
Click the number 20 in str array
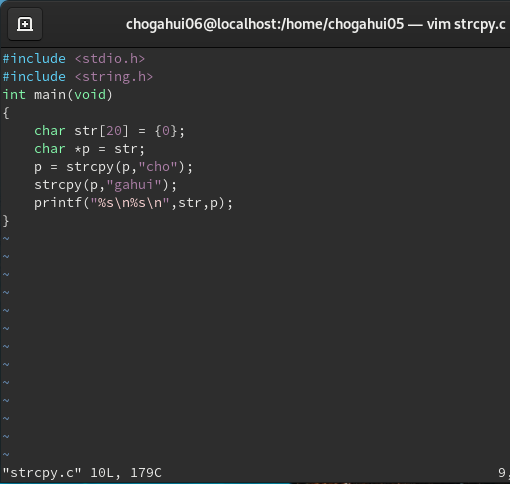pos(114,131)
